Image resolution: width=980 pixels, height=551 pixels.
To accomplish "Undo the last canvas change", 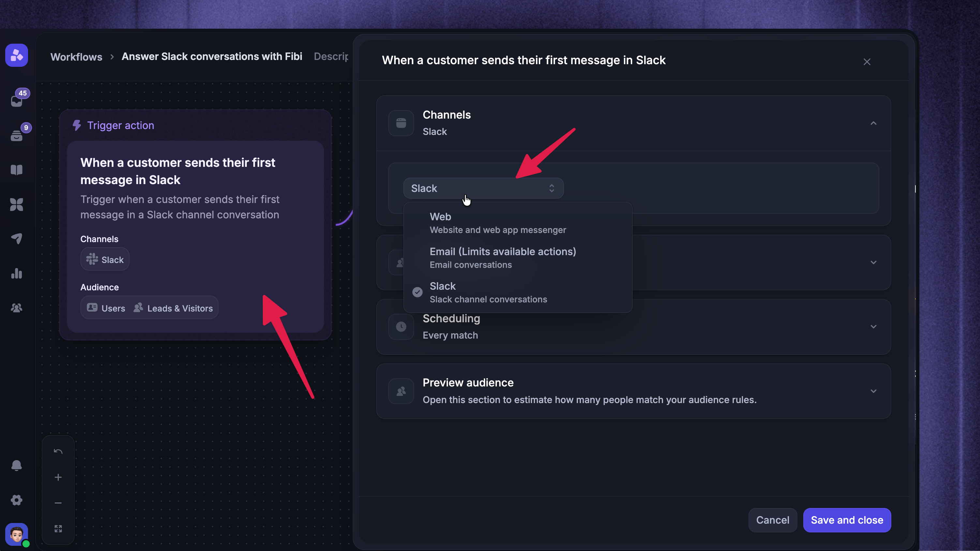I will pos(58,452).
